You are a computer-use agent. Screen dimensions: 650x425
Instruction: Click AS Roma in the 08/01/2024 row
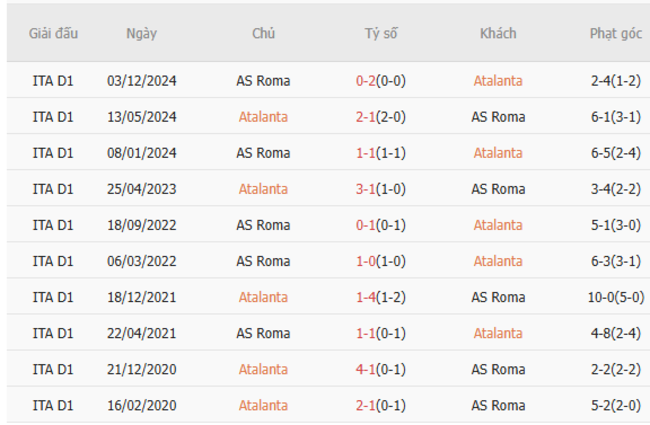(263, 153)
